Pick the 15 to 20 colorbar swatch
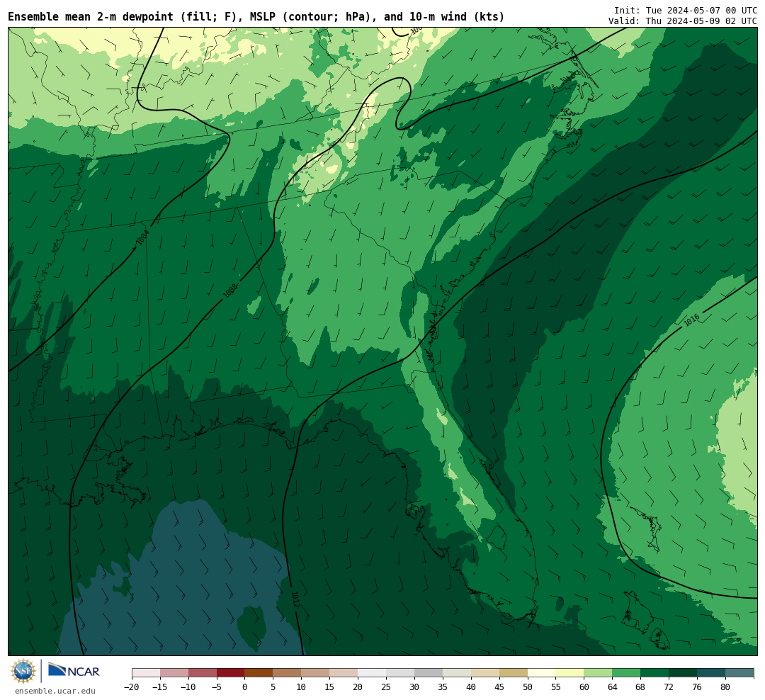765x700 pixels. pos(344,673)
